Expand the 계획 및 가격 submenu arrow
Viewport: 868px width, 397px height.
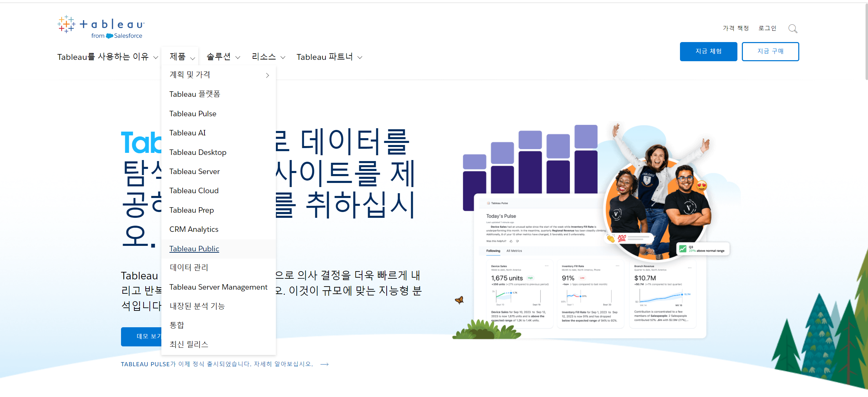coord(267,75)
